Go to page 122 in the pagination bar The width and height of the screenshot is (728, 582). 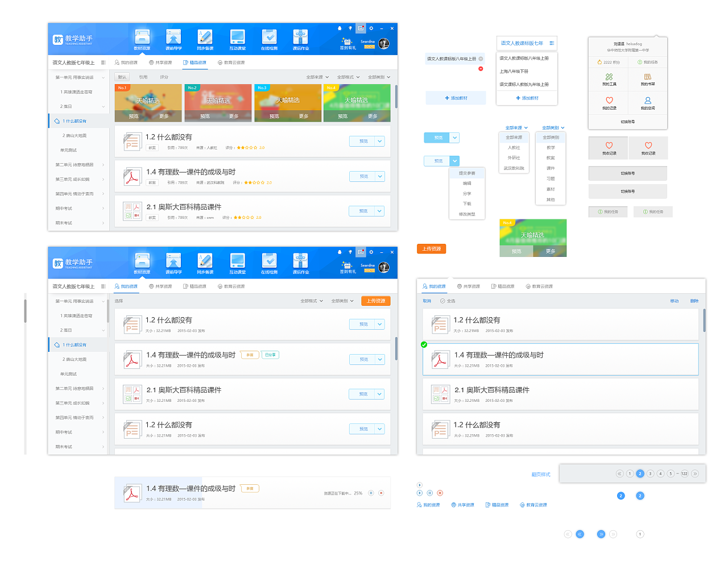(684, 473)
